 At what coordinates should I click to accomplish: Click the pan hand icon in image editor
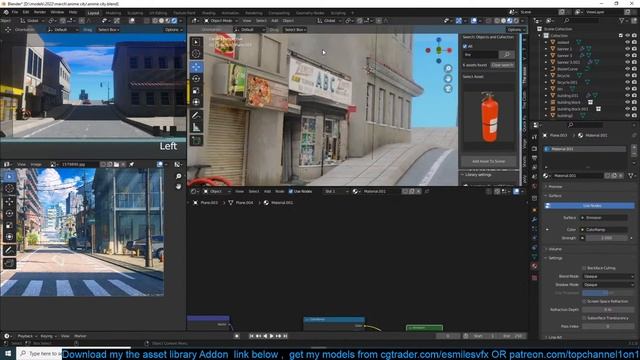[178, 186]
